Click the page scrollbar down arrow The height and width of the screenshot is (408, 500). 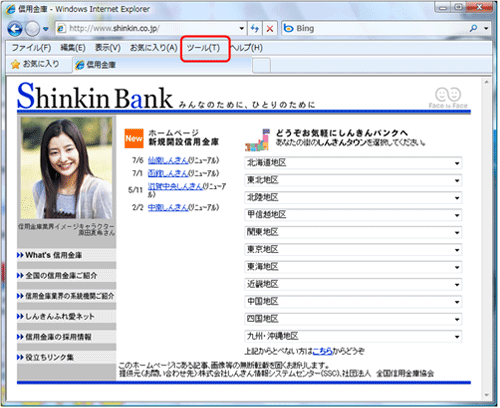[x=486, y=395]
